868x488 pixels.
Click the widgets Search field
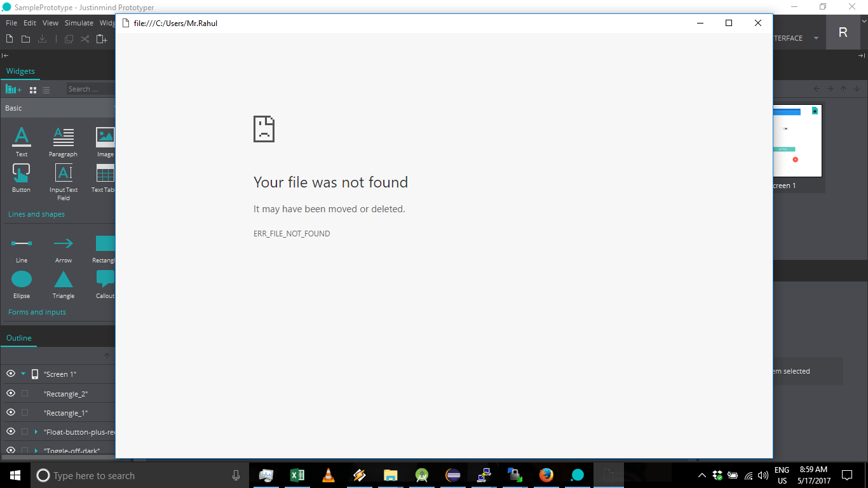[90, 89]
